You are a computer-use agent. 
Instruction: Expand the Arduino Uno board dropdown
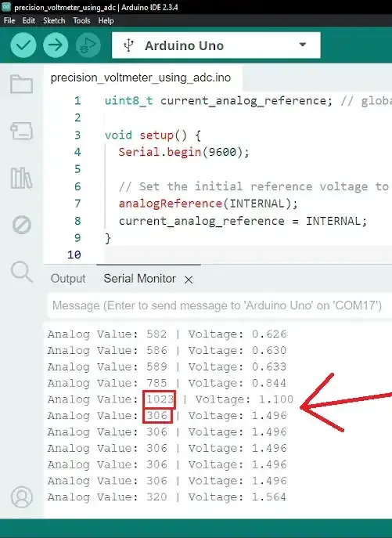pyautogui.click(x=216, y=45)
